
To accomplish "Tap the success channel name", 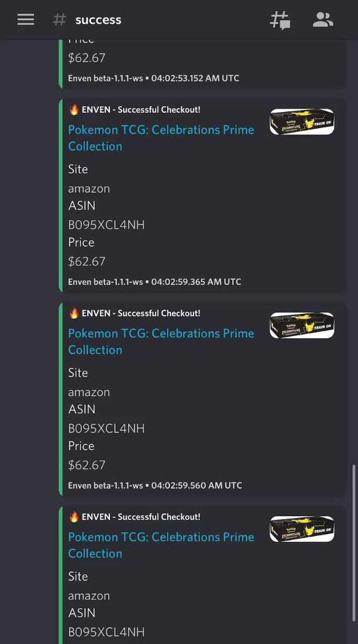I will click(98, 20).
